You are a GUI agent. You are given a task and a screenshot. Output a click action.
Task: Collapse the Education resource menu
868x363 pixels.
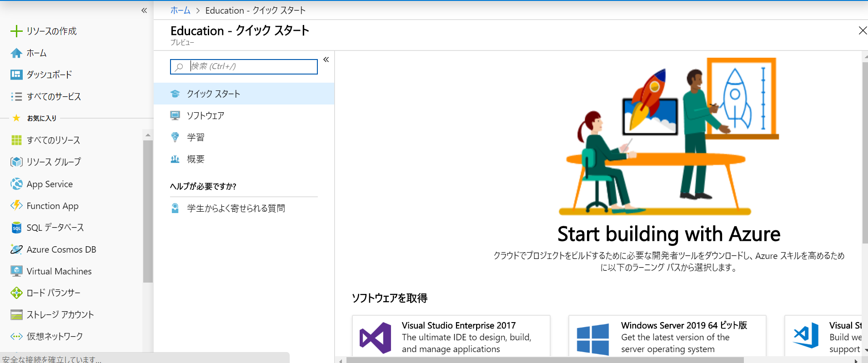click(326, 60)
